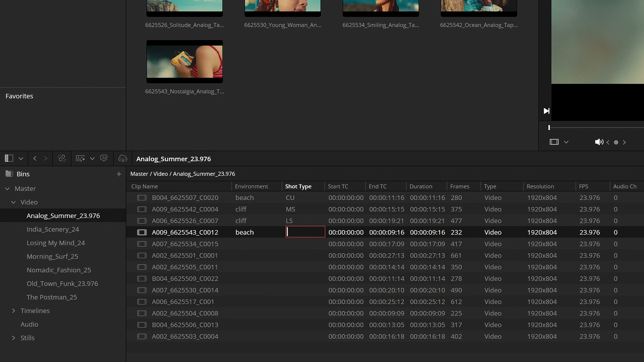The image size is (644, 362).
Task: Click the clip icon of A007_6625534_C0015
Action: (142, 244)
